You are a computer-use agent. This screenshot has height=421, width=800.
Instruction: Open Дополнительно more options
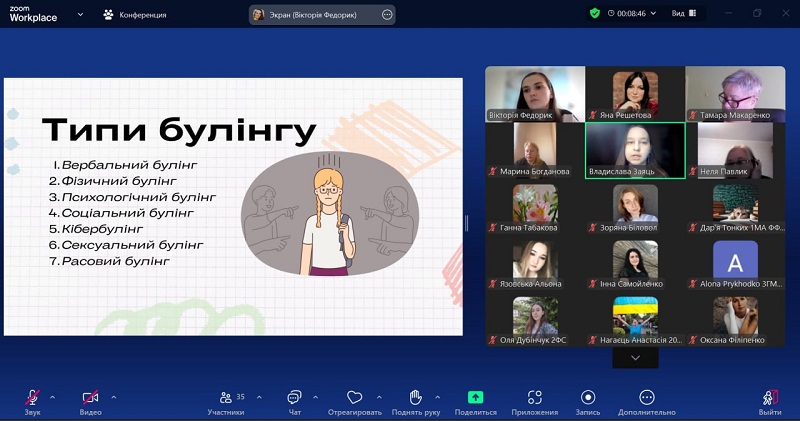pos(647,402)
